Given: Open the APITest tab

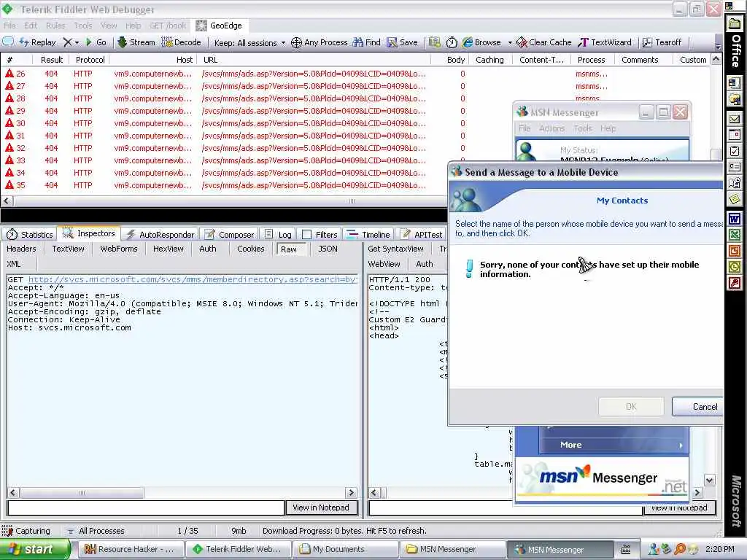Looking at the screenshot, I should 422,234.
